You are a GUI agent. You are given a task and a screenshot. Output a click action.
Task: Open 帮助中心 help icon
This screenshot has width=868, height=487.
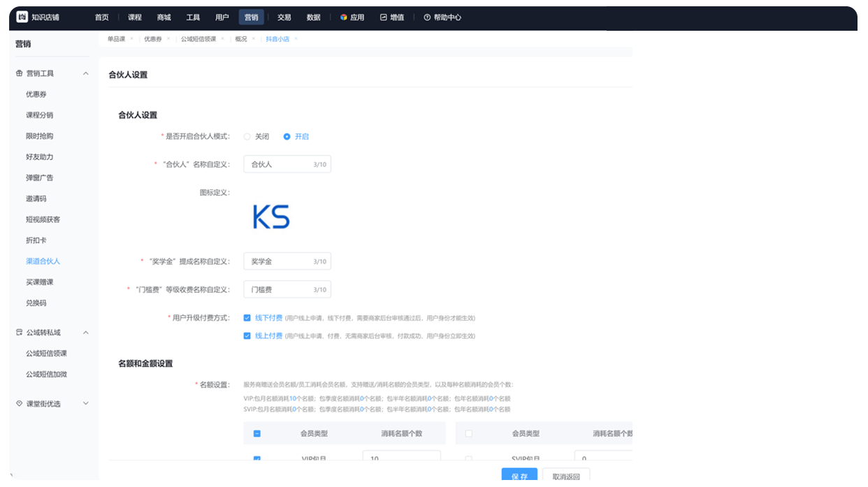pos(427,17)
